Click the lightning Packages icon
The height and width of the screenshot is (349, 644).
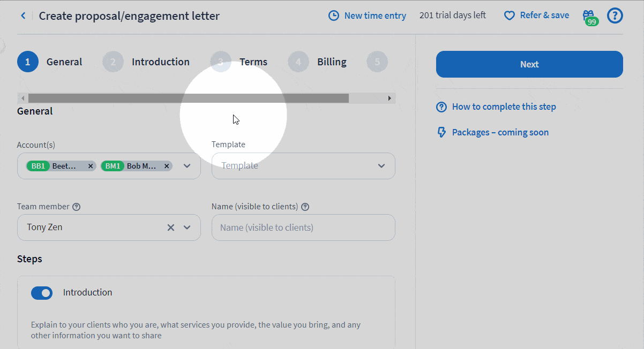tap(441, 132)
